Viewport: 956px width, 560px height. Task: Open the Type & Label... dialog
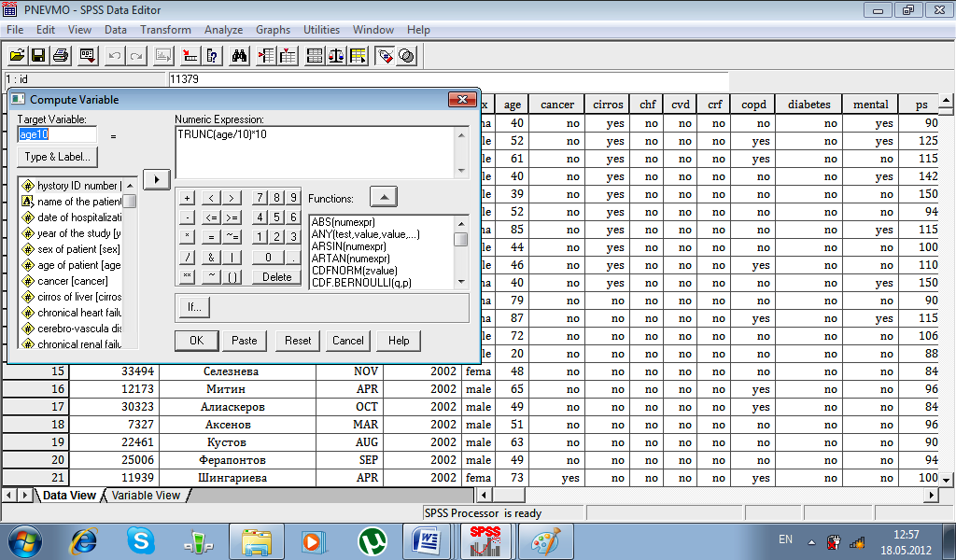[57, 157]
